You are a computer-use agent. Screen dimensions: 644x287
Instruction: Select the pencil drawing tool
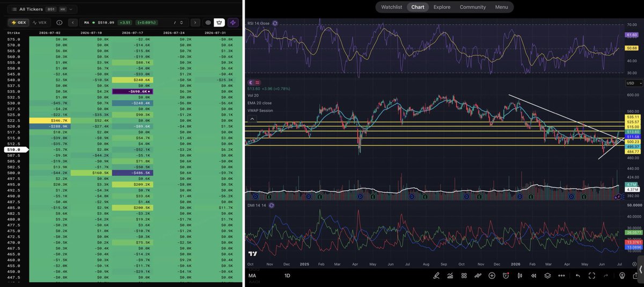pyautogui.click(x=436, y=276)
